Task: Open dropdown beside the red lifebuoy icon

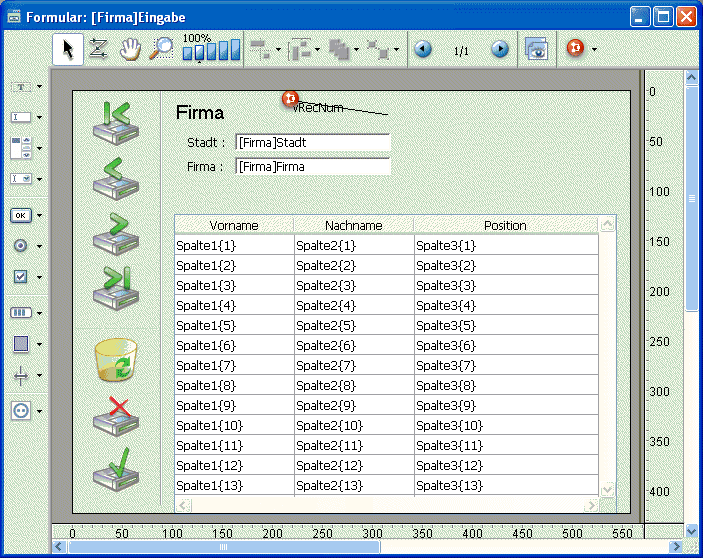Action: [594, 50]
